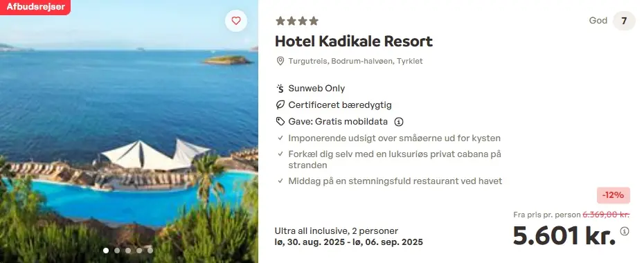Open Hotel Kadikale Resort title link

point(354,42)
